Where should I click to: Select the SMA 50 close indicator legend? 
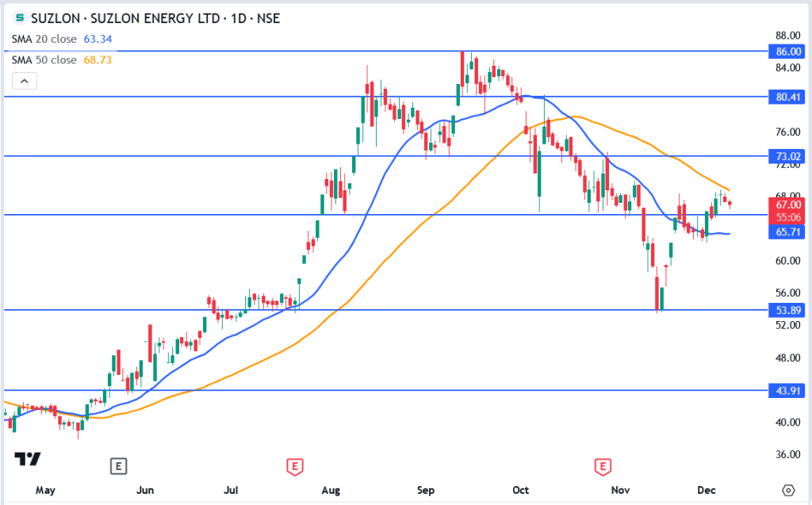pyautogui.click(x=44, y=60)
